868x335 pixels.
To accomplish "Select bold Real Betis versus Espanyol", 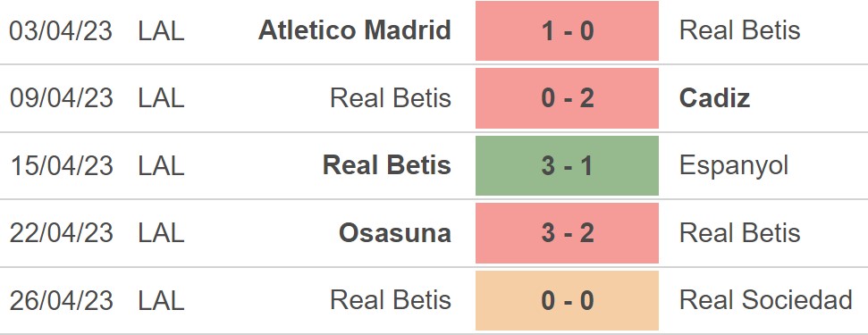I will click(x=387, y=166).
